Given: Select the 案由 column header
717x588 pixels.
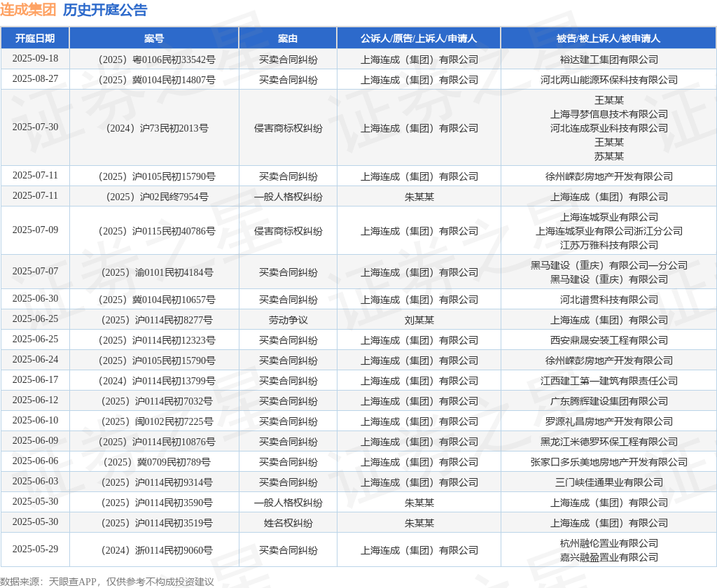Looking at the screenshot, I should coord(288,38).
